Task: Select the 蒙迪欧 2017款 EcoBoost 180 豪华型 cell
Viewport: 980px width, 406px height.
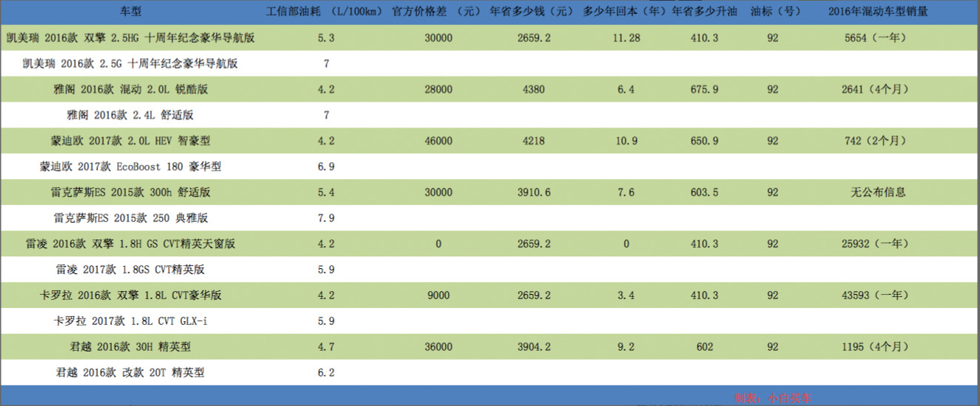Action: [130, 167]
